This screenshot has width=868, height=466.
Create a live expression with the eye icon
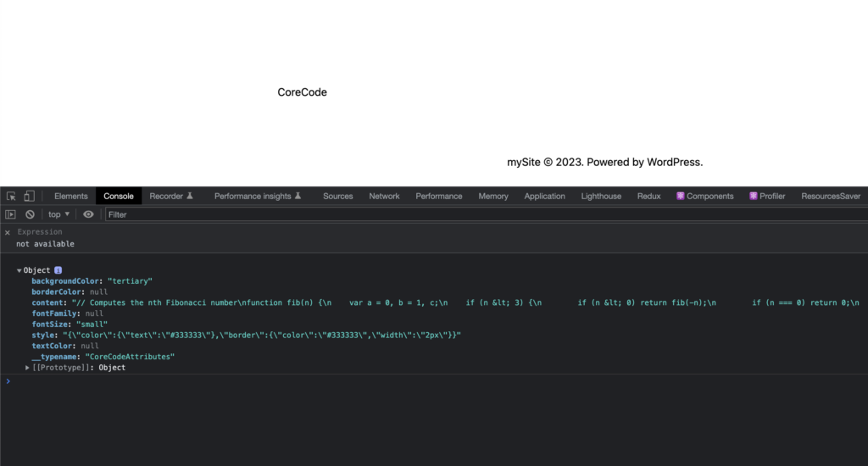(x=88, y=214)
